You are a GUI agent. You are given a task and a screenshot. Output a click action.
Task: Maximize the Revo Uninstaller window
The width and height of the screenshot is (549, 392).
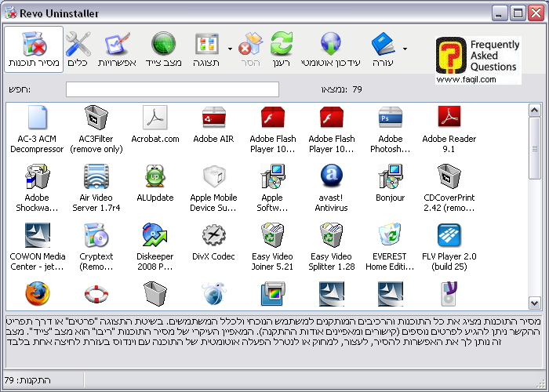(518, 13)
